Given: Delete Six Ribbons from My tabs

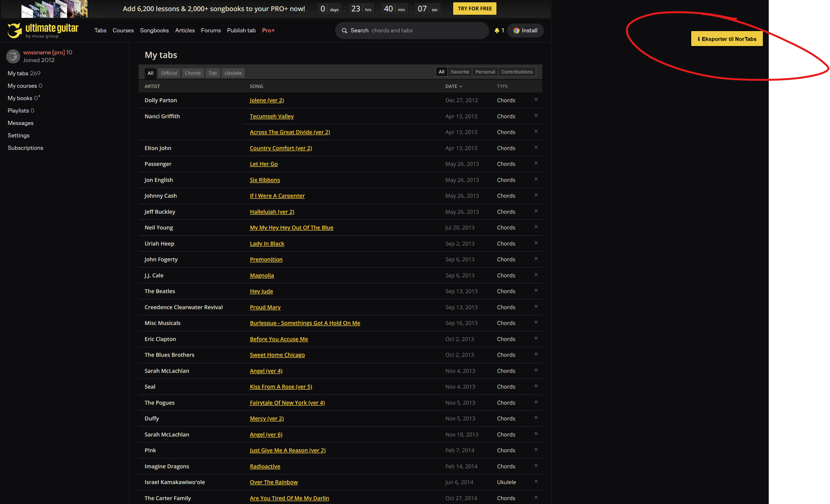Looking at the screenshot, I should click(536, 179).
